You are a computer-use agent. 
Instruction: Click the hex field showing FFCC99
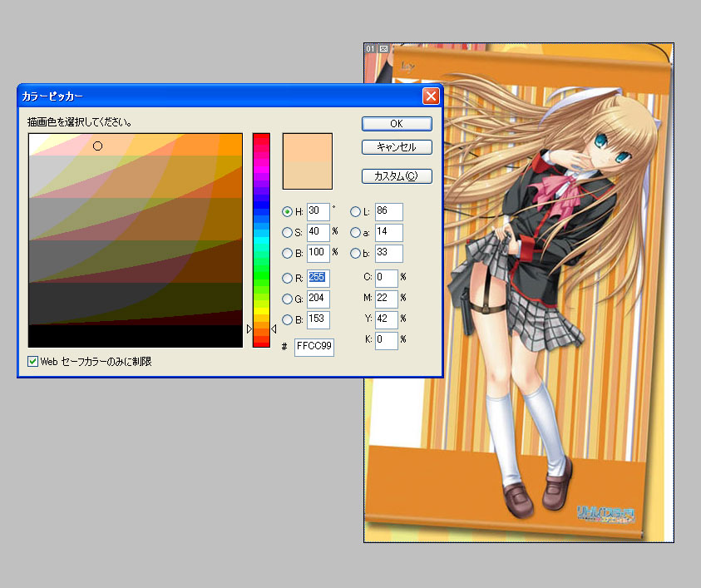(314, 347)
